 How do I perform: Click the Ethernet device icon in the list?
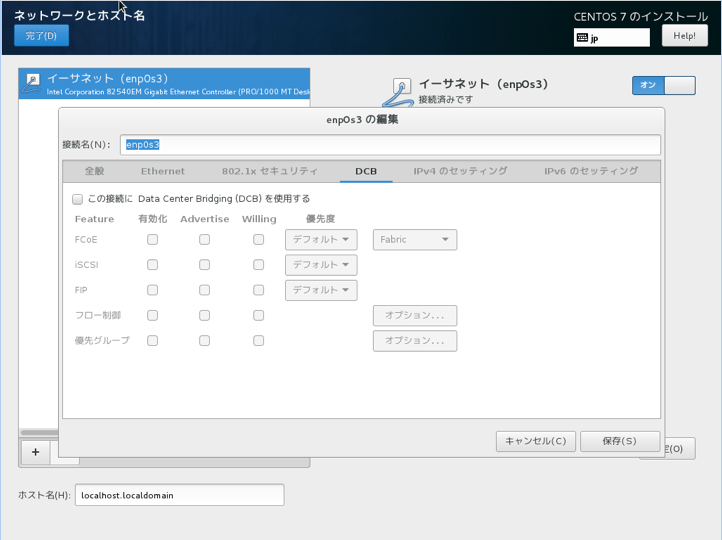[x=32, y=83]
